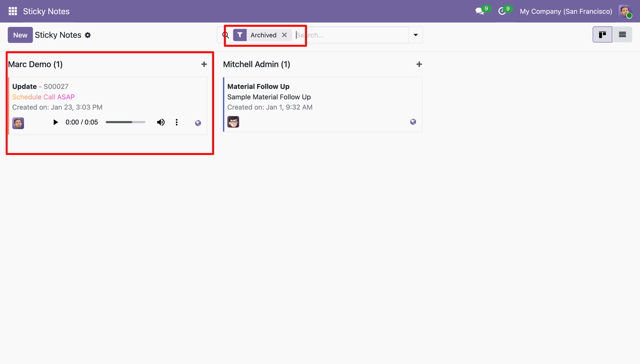Open the Sticky Notes settings gear

[x=88, y=35]
